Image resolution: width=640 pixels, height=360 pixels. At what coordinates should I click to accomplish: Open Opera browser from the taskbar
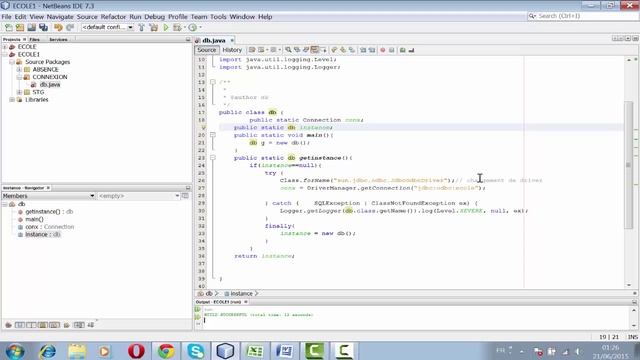(x=136, y=351)
